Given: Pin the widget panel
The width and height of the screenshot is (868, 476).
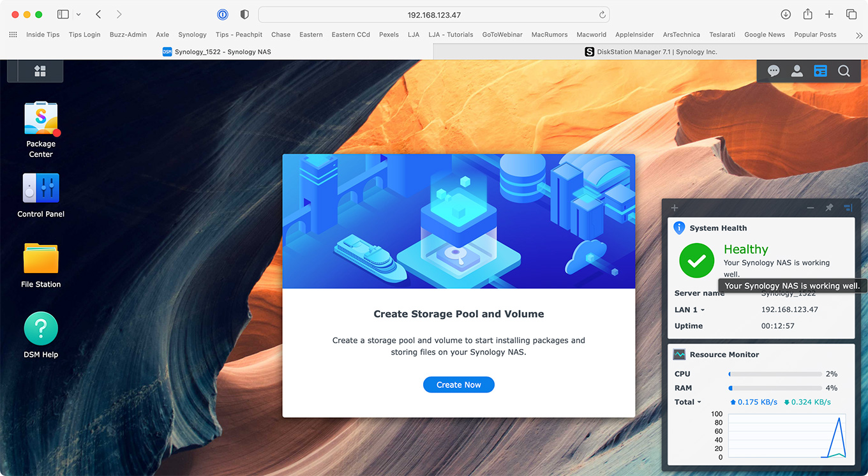Looking at the screenshot, I should pyautogui.click(x=829, y=208).
